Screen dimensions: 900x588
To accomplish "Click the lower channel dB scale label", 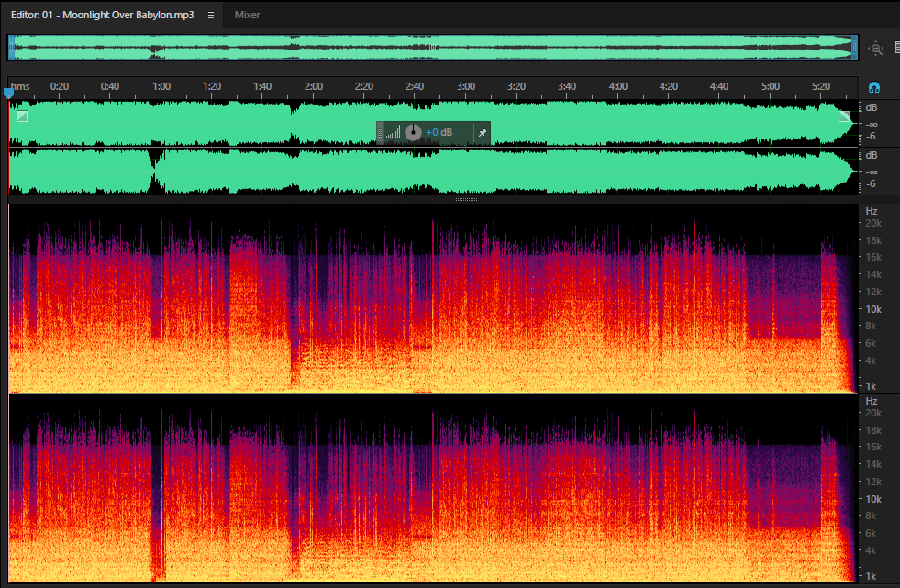I will (x=872, y=155).
